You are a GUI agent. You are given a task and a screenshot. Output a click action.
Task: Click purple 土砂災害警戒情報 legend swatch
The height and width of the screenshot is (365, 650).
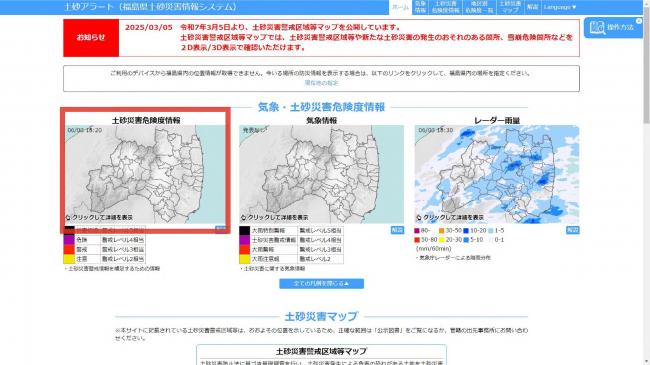tap(245, 240)
